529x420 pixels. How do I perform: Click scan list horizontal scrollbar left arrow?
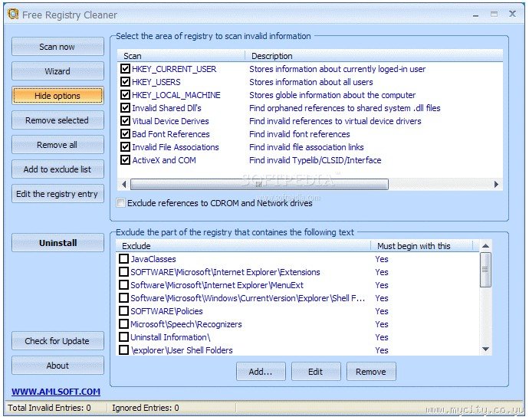pyautogui.click(x=123, y=184)
